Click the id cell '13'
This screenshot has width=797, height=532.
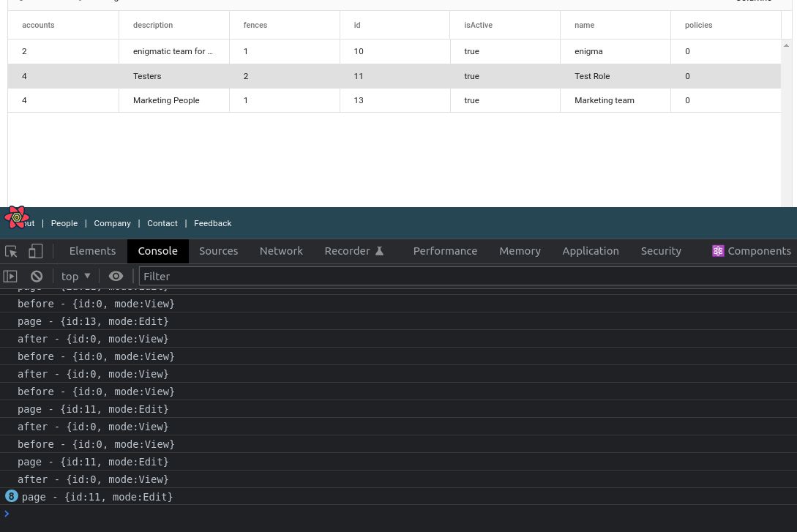coord(394,100)
